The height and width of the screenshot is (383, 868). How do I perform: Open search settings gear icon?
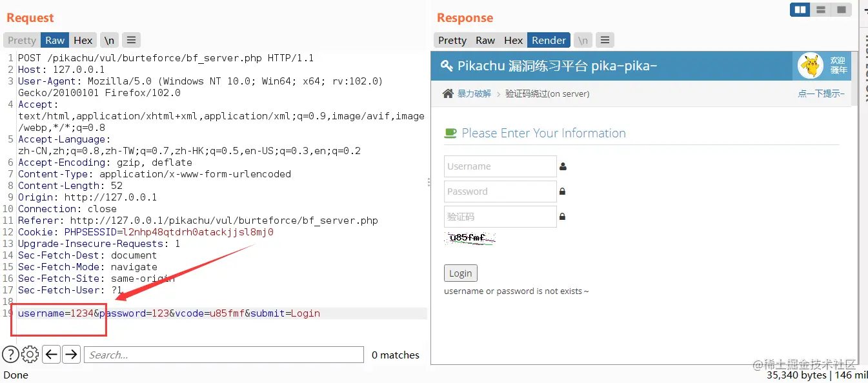(30, 354)
